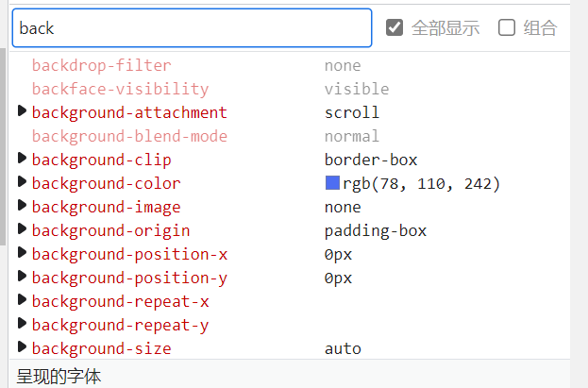The height and width of the screenshot is (388, 588).
Task: Click the background-blend-mode property name
Action: coord(129,136)
